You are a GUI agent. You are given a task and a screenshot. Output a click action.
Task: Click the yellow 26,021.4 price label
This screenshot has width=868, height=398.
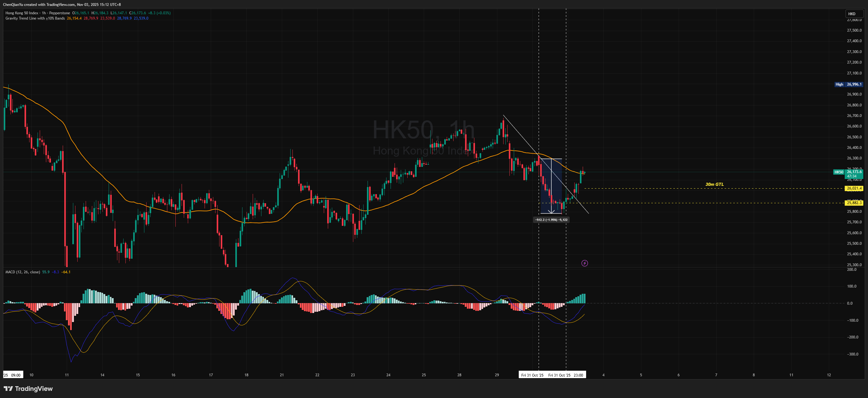tap(854, 189)
